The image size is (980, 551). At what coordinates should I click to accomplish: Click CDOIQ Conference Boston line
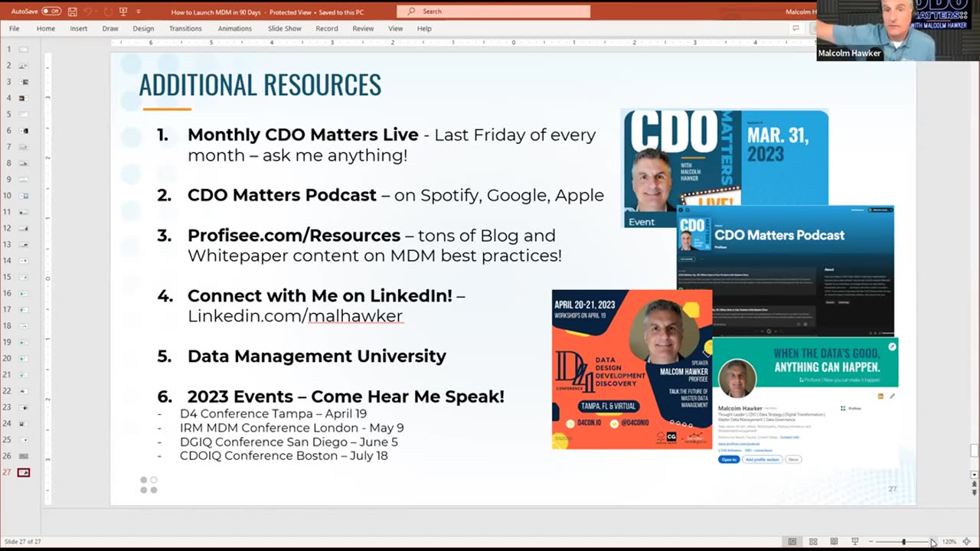click(283, 455)
